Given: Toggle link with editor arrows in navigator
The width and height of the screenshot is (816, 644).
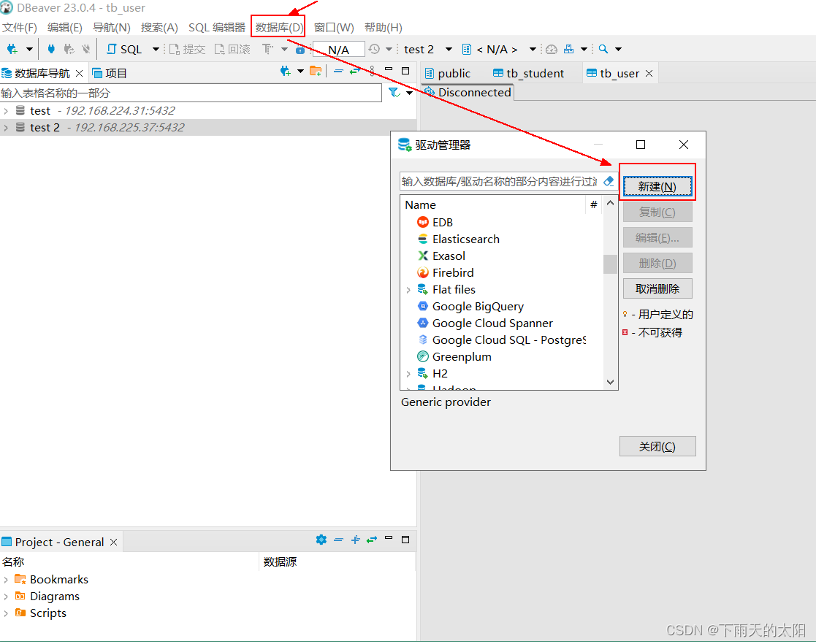Looking at the screenshot, I should [x=355, y=72].
